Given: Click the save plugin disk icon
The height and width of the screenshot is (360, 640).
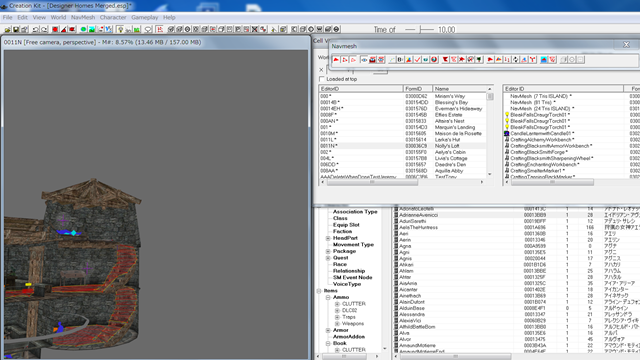Looking at the screenshot, I should click(16, 29).
